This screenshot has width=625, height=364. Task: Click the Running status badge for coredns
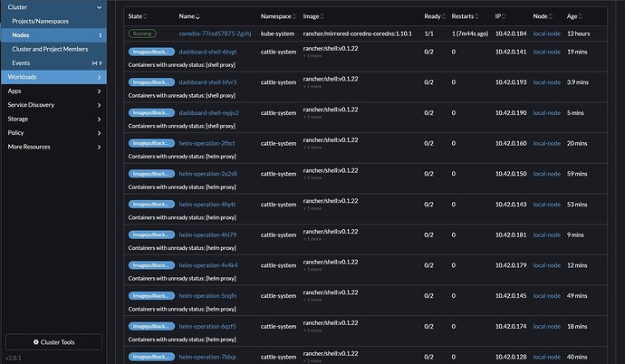[x=142, y=34]
